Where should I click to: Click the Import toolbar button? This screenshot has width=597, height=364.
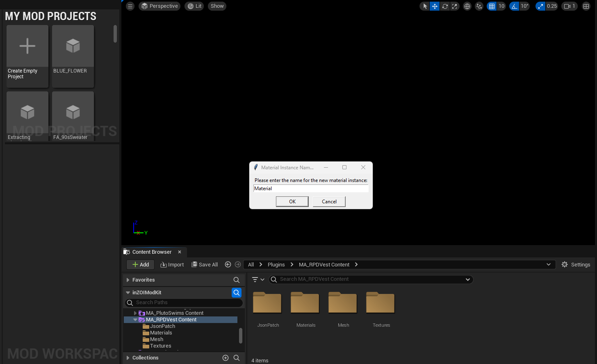[172, 264]
